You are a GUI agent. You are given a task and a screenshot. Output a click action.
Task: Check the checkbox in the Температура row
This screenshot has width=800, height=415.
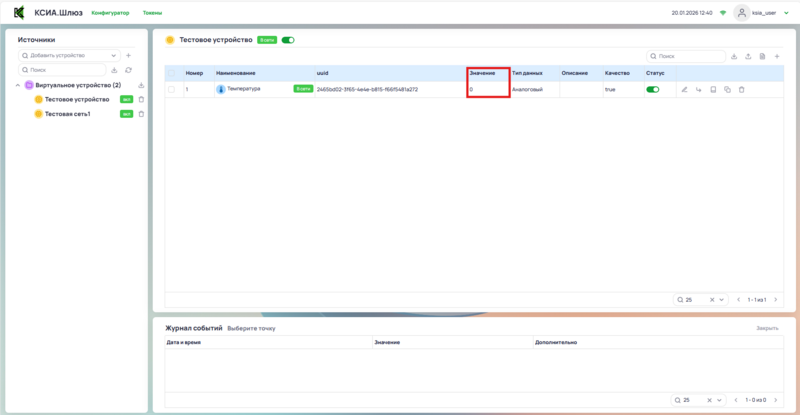tap(172, 89)
